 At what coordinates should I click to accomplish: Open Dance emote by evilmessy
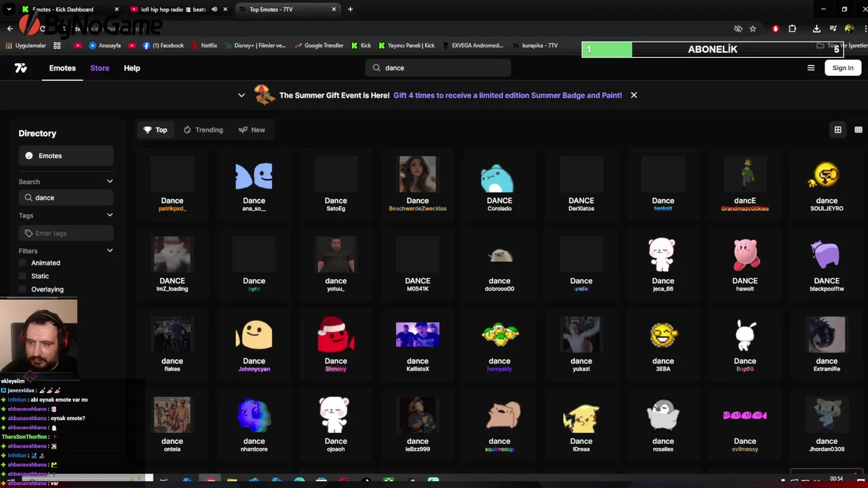click(745, 424)
